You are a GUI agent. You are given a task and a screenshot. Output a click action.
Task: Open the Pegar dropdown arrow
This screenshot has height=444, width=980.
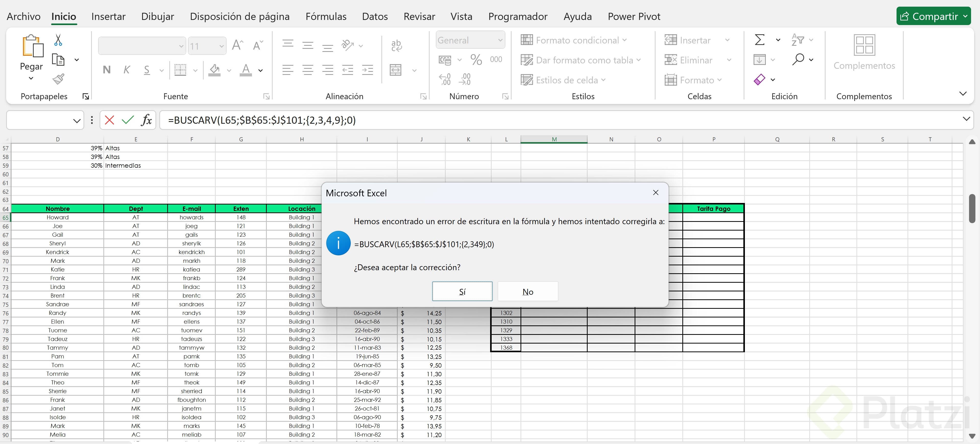[x=31, y=78]
